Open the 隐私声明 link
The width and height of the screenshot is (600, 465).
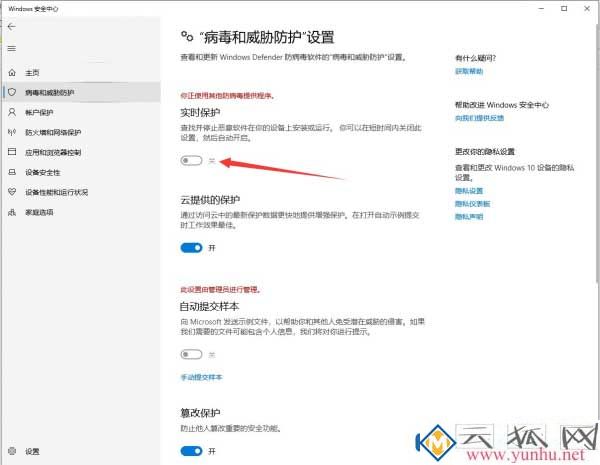point(469,217)
